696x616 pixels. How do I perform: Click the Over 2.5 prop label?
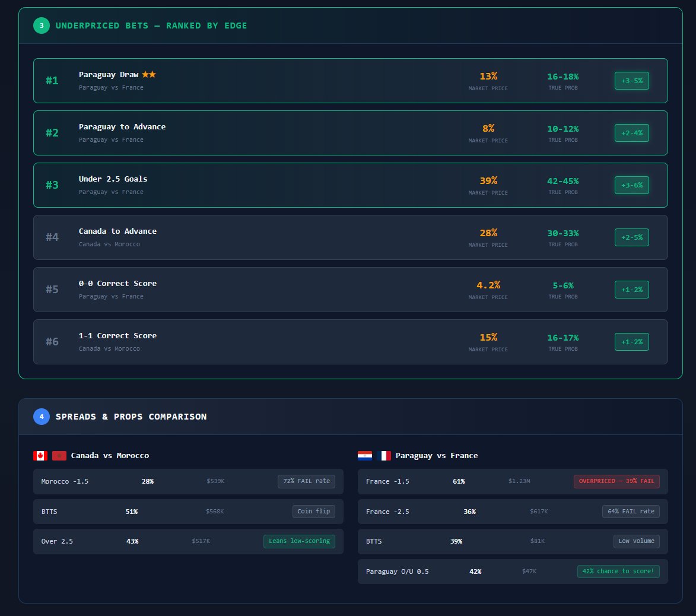57,541
